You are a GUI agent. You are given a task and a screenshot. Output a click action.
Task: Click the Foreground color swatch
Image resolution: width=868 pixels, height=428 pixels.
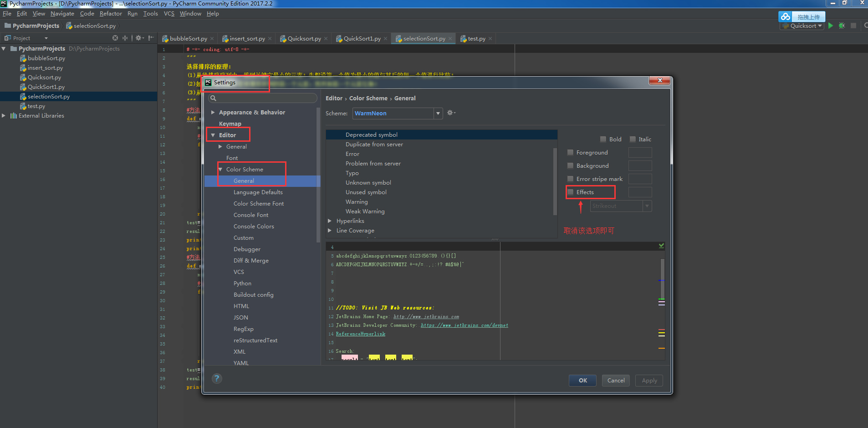(x=640, y=152)
